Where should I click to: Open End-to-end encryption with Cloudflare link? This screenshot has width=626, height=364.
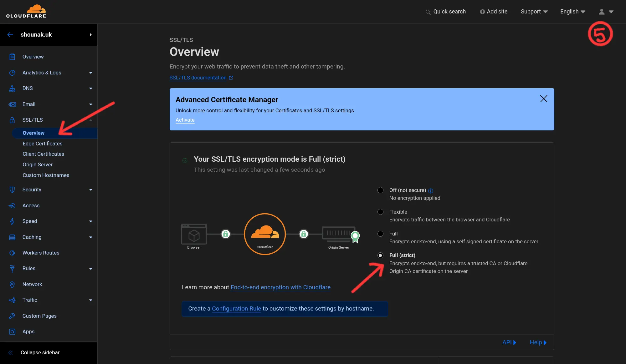tap(280, 287)
